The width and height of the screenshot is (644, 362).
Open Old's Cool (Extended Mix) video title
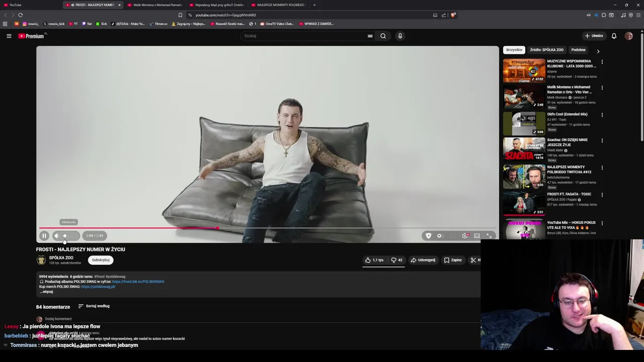(567, 114)
